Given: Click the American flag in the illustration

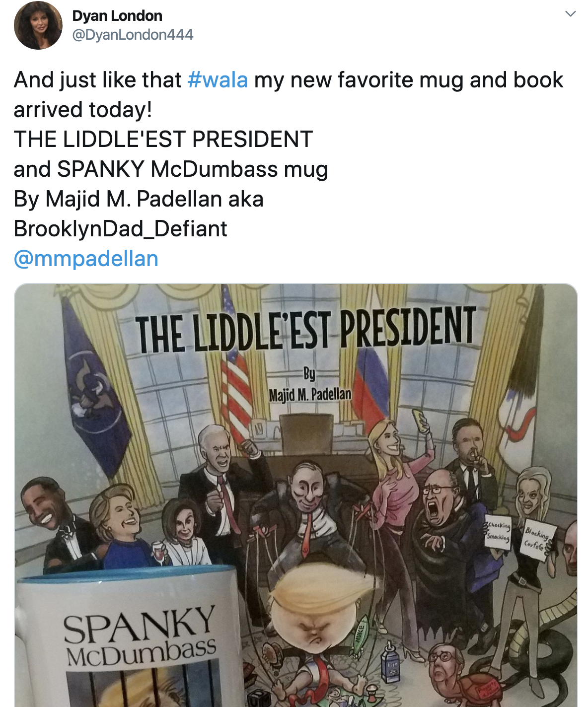Looking at the screenshot, I should pos(235,377).
